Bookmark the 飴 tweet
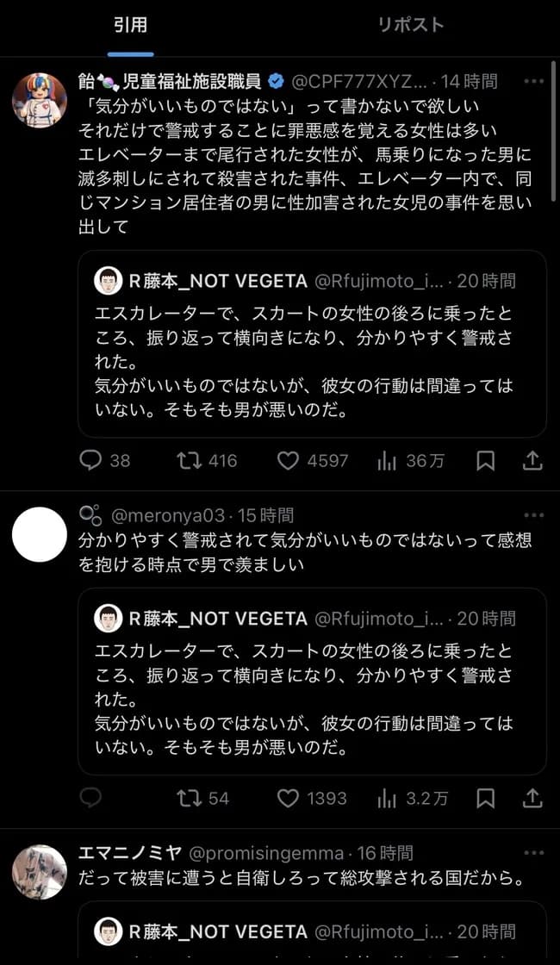The image size is (560, 965). click(484, 461)
